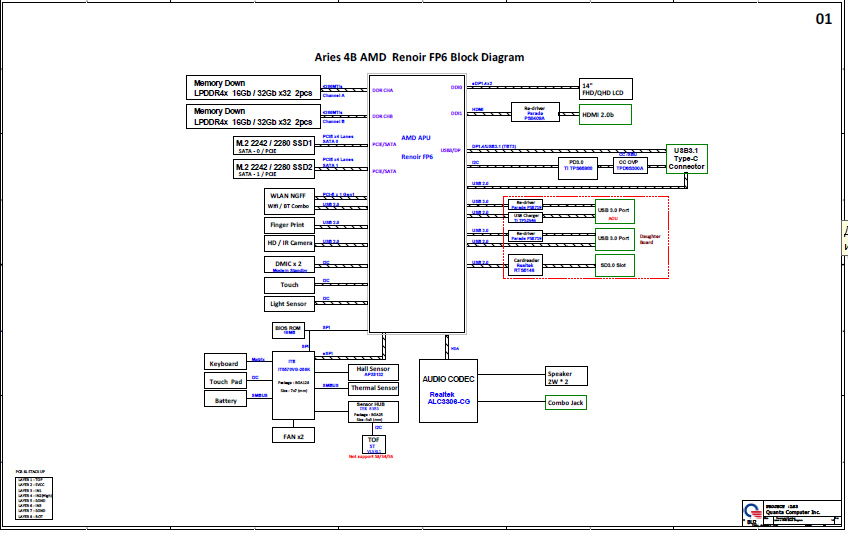
Task: Click the HDMI 2.0b block
Action: pos(605,115)
